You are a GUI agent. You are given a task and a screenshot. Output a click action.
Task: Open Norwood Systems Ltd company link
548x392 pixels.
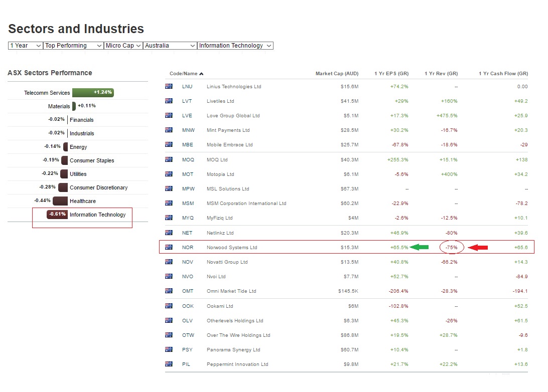(x=232, y=248)
